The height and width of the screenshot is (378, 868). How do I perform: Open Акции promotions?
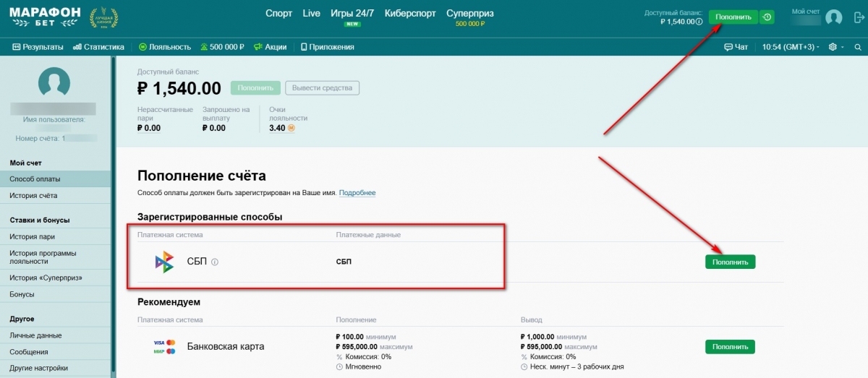tap(270, 47)
